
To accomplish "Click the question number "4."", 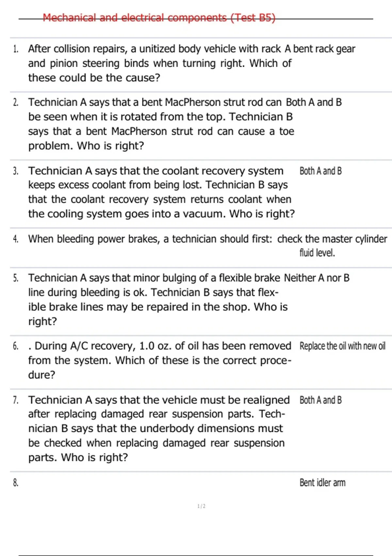I will coord(16,239).
